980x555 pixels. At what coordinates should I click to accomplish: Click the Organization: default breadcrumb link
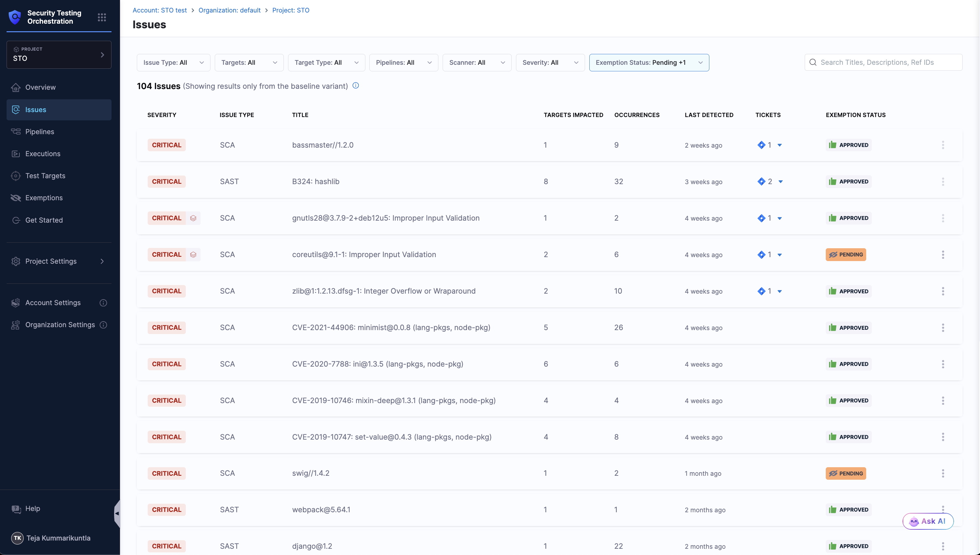pyautogui.click(x=229, y=10)
